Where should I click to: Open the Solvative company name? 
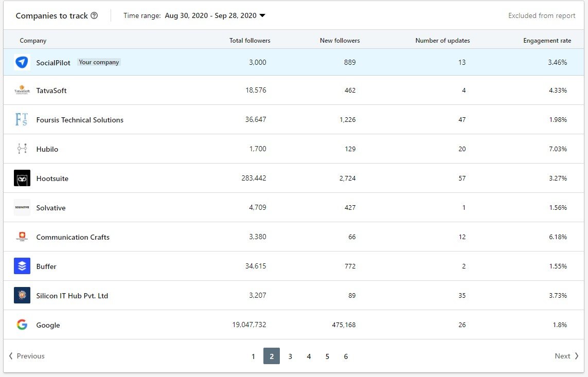[x=51, y=208]
